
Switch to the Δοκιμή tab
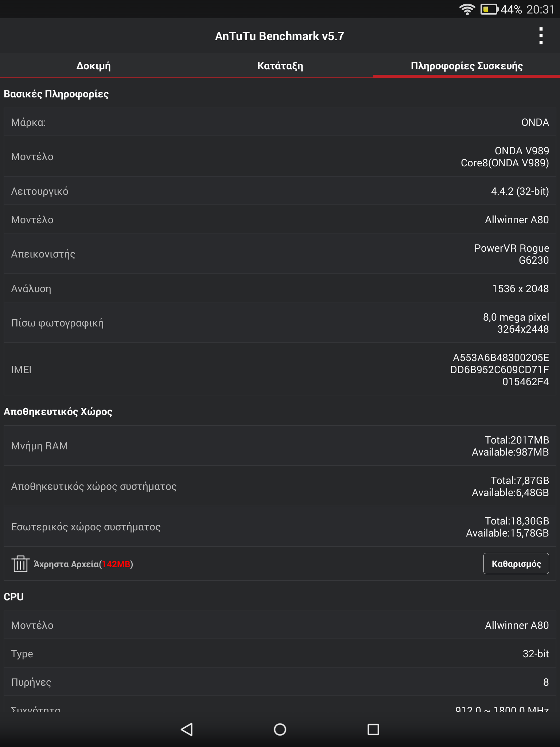(x=93, y=66)
